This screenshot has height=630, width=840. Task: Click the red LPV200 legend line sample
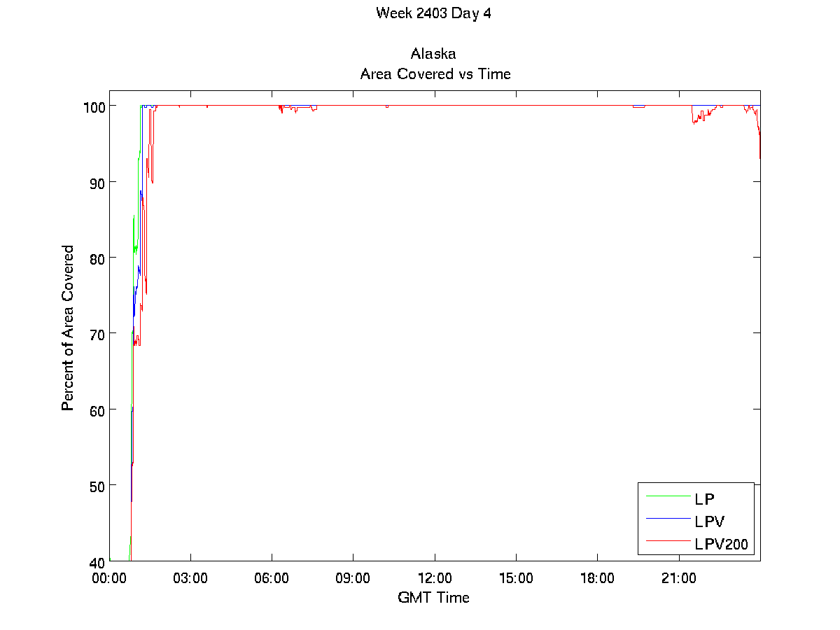[667, 540]
